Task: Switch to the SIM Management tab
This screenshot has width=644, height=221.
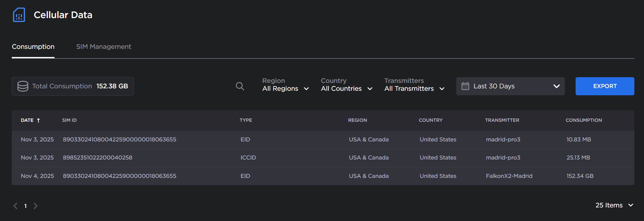Action: (104, 47)
